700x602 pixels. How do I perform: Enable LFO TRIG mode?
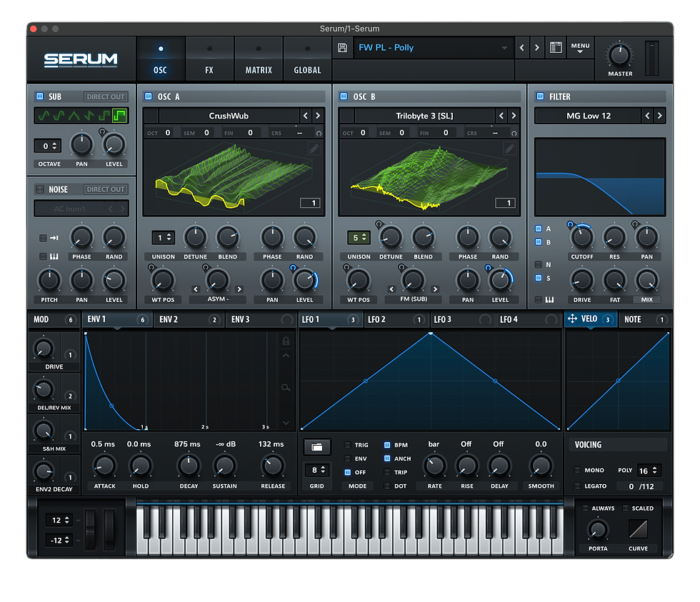(x=348, y=445)
